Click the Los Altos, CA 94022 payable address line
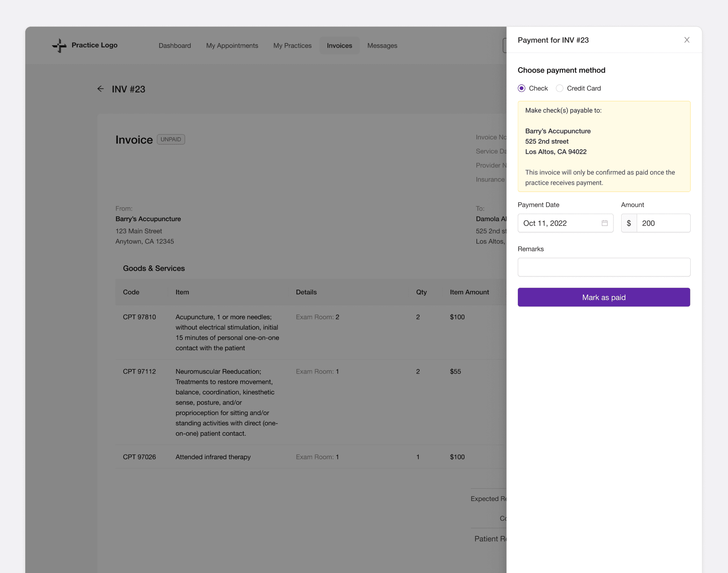The height and width of the screenshot is (573, 728). (x=556, y=152)
